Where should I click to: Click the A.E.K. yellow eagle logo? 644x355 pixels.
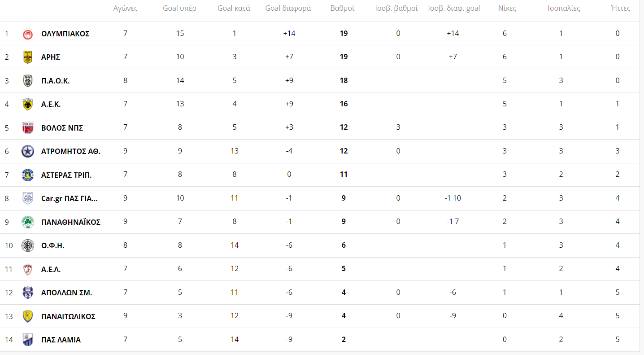(x=28, y=104)
